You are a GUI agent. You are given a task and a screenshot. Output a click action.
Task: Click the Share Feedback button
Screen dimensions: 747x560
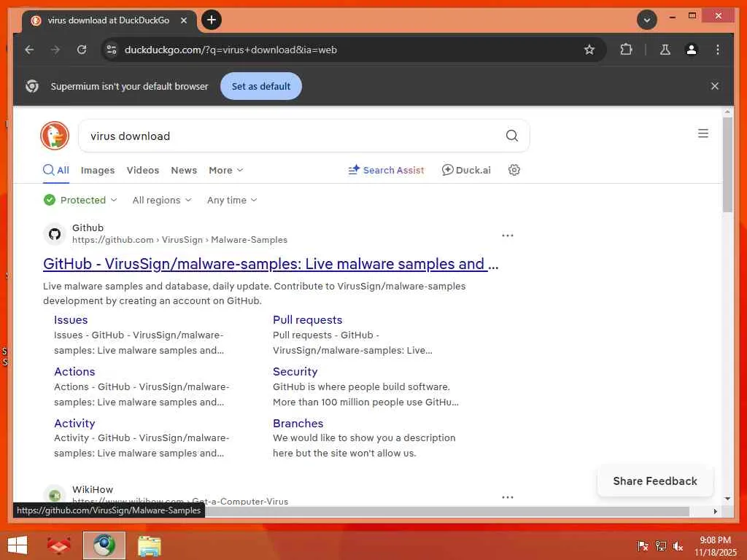[655, 481]
